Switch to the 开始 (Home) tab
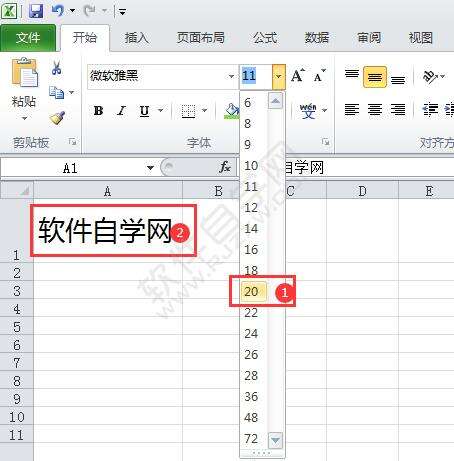The height and width of the screenshot is (461, 454). coord(85,38)
